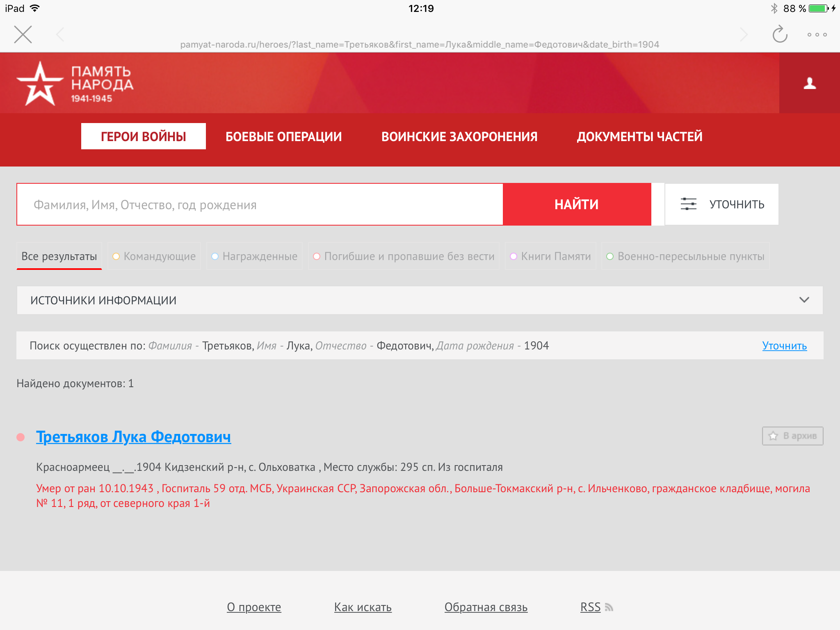Image resolution: width=840 pixels, height=630 pixels.
Task: Focus the Фамилия, Имя, Отчество search field
Action: (x=260, y=204)
